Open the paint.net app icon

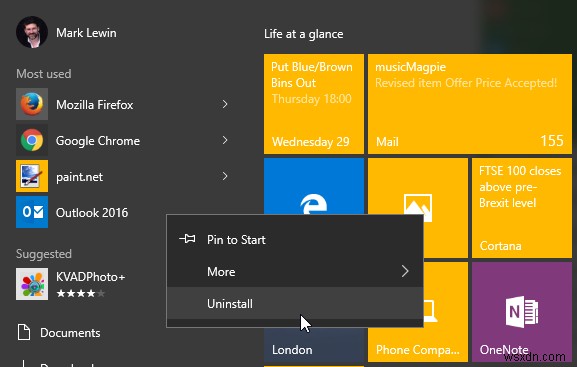point(32,176)
